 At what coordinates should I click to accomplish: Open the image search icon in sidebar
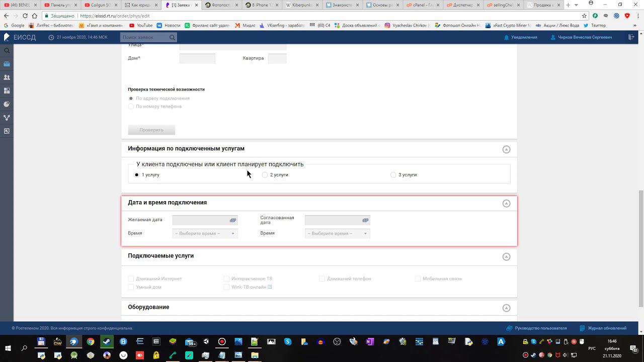pos(7,131)
